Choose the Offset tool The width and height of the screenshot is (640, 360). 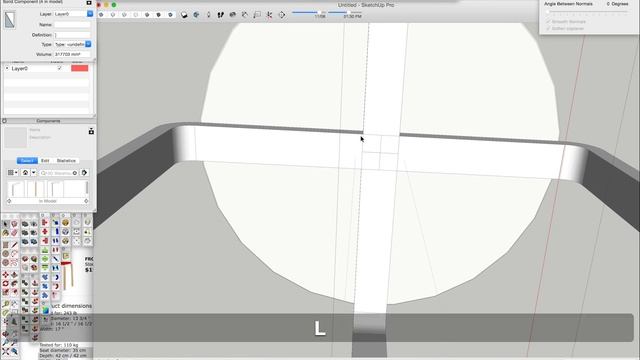coord(14,293)
